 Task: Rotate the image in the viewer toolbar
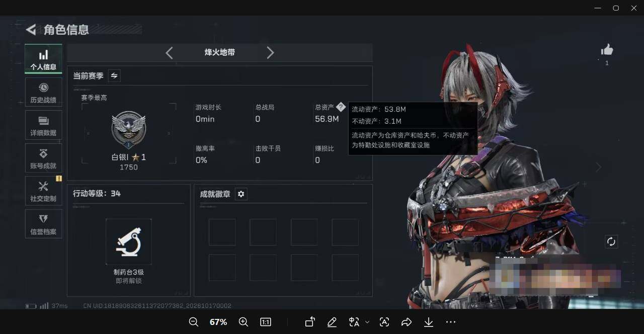(x=310, y=322)
